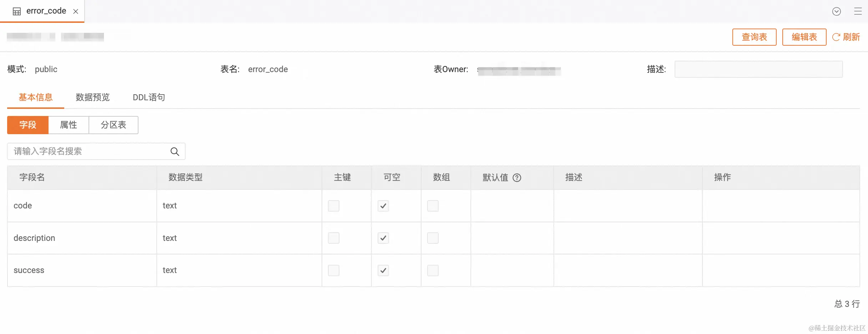The image size is (868, 334).
Task: Click the field name search input
Action: [89, 152]
